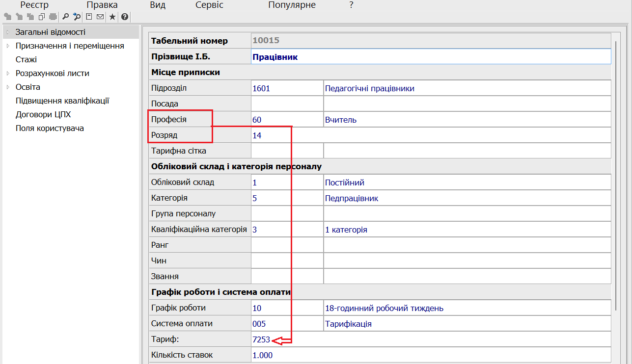The image size is (632, 364).
Task: Expand the Освіта tree node
Action: (x=8, y=87)
